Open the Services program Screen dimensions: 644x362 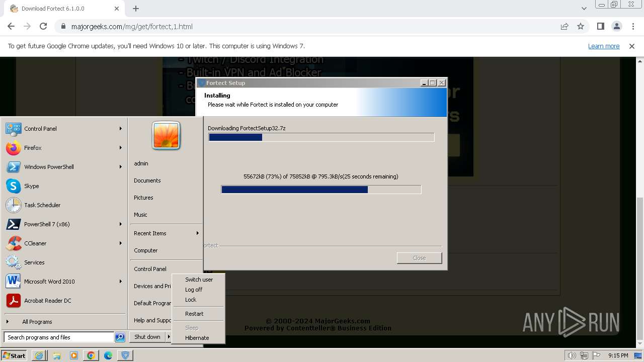pos(64,262)
